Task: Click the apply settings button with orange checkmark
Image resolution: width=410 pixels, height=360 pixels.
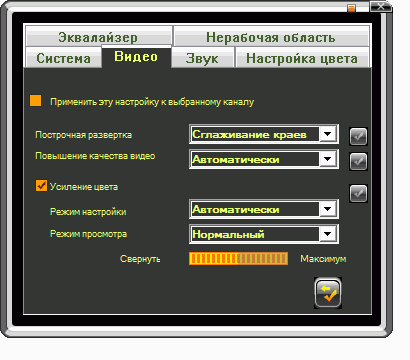Action: click(328, 293)
